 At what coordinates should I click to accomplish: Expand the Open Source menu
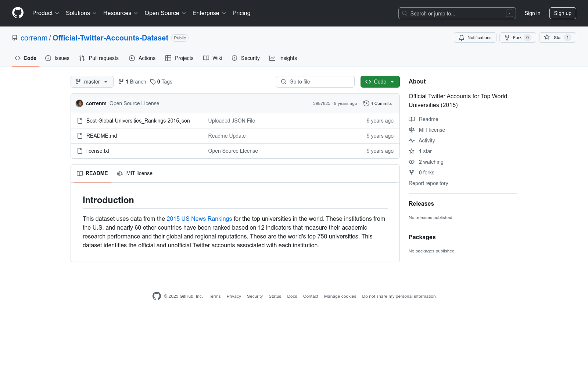(x=165, y=13)
